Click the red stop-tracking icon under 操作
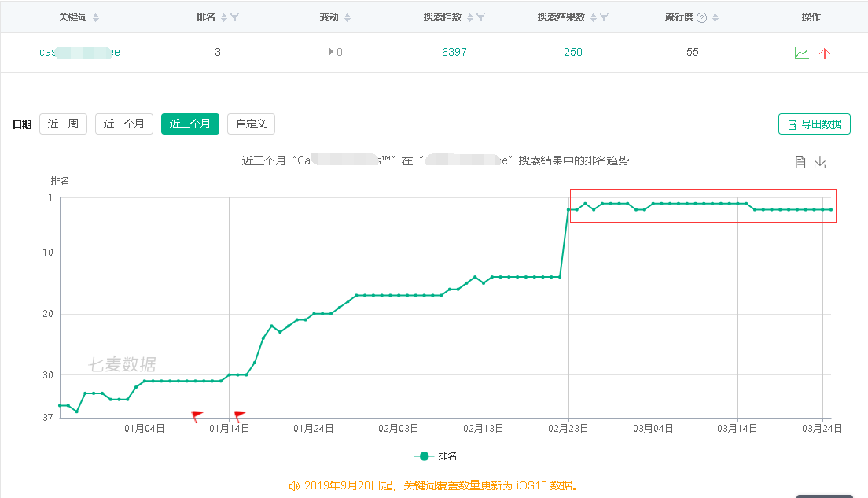 pyautogui.click(x=824, y=52)
